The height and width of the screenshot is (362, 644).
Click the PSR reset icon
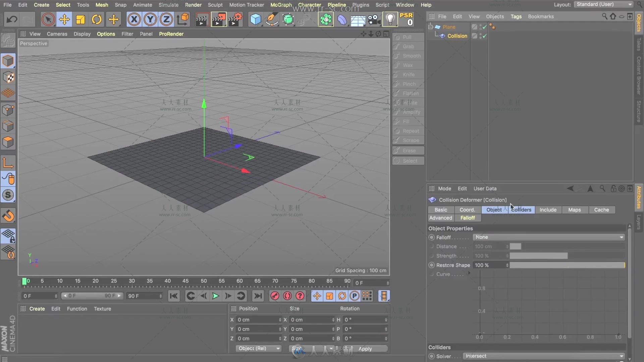coord(407,19)
